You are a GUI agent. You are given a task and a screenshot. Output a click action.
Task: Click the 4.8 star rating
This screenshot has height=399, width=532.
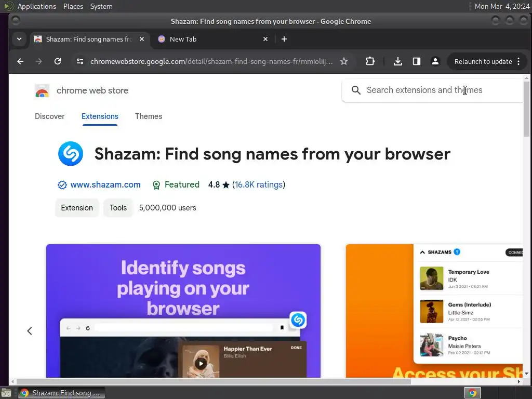pos(219,185)
